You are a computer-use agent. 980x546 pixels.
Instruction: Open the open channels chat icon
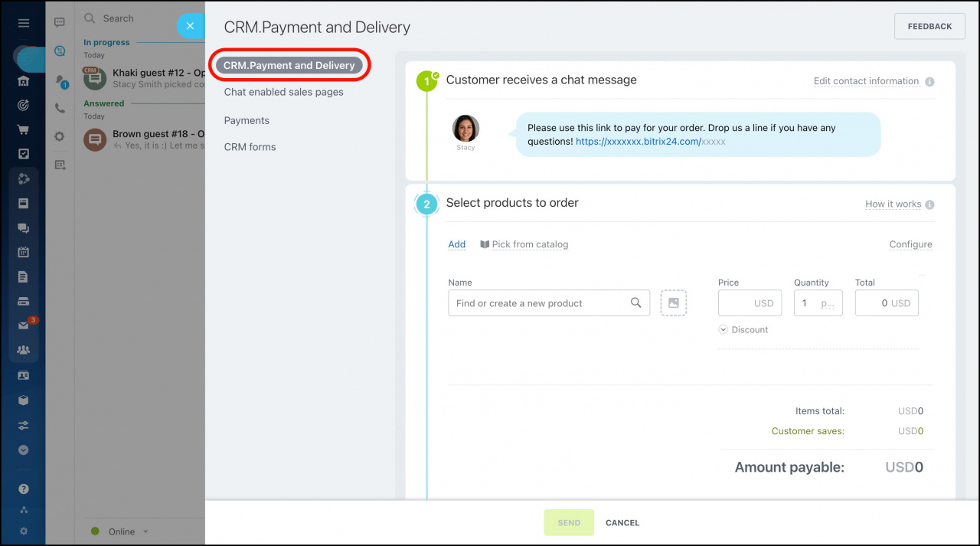tap(60, 51)
